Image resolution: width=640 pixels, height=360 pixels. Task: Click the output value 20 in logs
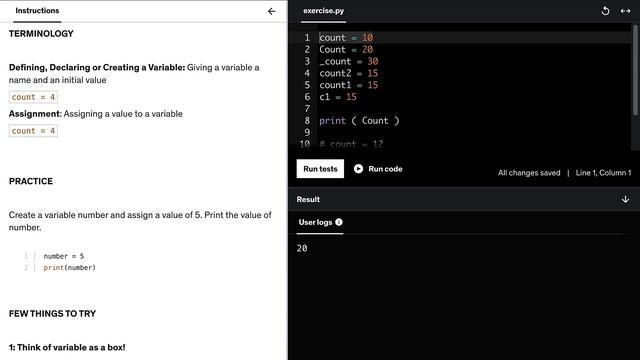point(302,248)
